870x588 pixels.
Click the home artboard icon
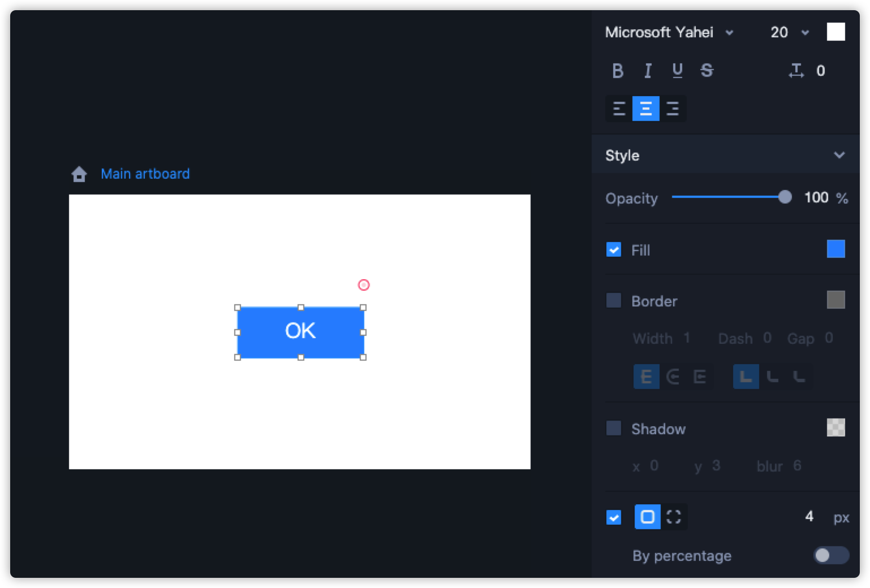pyautogui.click(x=79, y=174)
